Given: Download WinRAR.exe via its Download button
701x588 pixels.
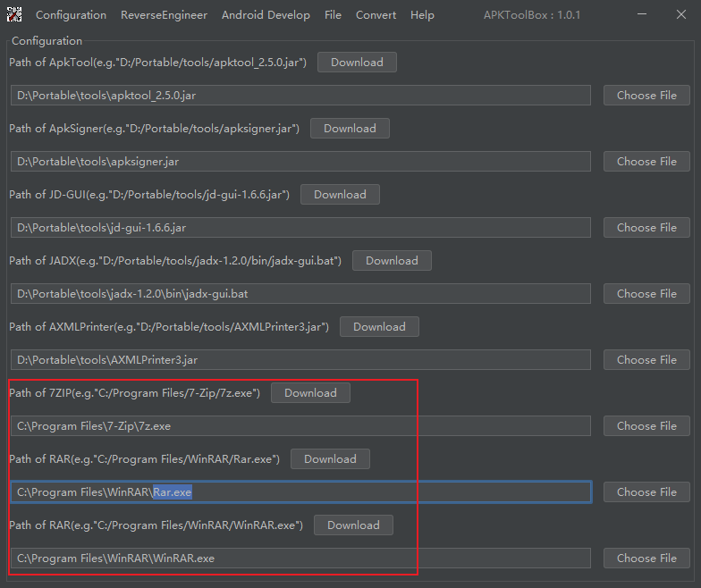Looking at the screenshot, I should click(x=353, y=525).
